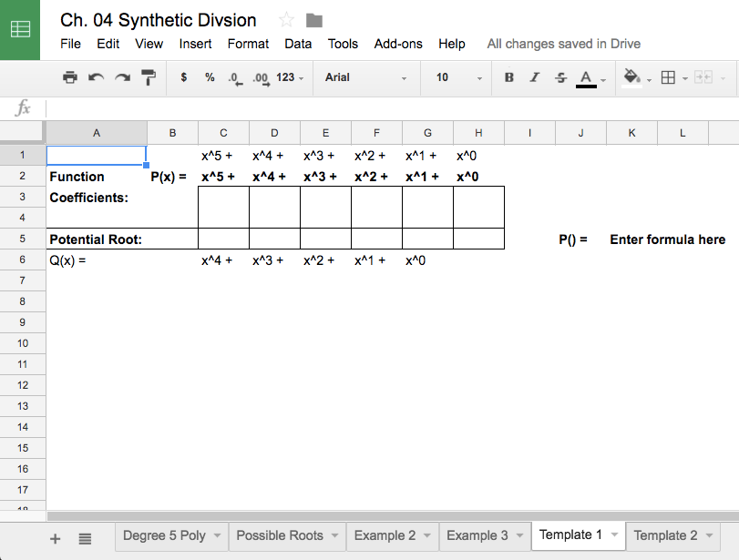Star the Ch. 04 Synthetic Divsion document
739x560 pixels.
[286, 20]
